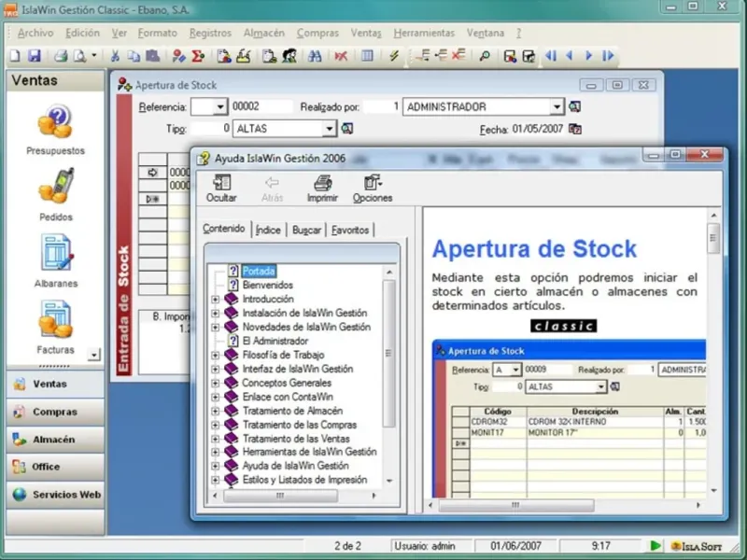Go to the first record using the toolbar arrow
Image resolution: width=747 pixels, height=560 pixels.
tap(551, 56)
